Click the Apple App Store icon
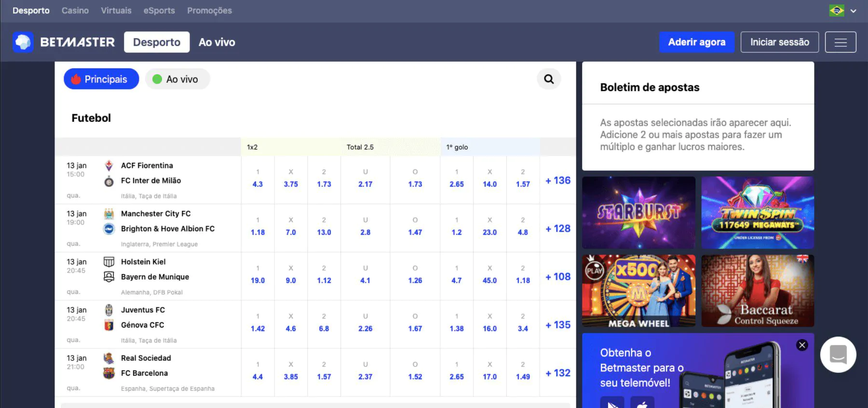Viewport: 868px width, 408px height. 642,403
